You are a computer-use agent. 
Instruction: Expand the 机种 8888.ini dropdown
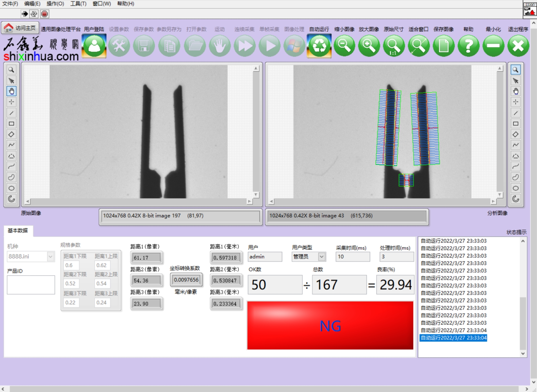(x=50, y=256)
